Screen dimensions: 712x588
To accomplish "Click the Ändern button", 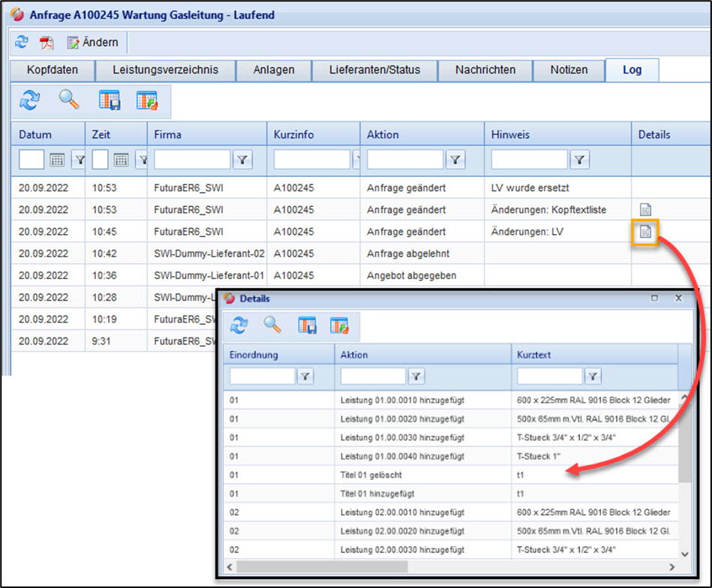I will pos(93,42).
